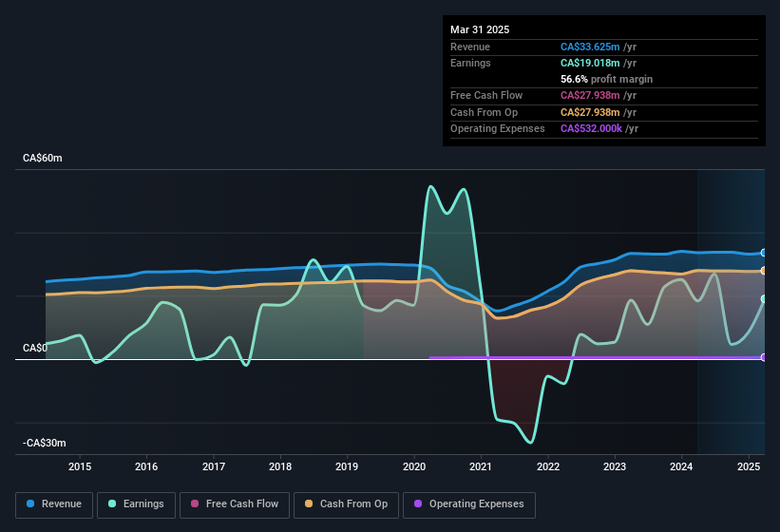The image size is (780, 532).
Task: Click the 56.6% profit margin text
Action: [x=606, y=79]
